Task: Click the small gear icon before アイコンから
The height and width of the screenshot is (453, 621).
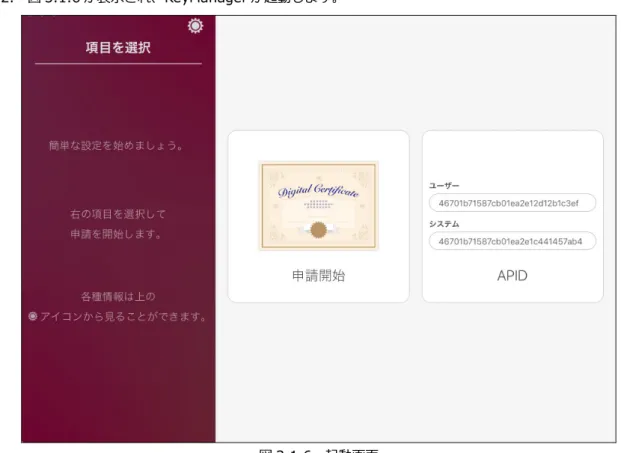Action: point(33,316)
